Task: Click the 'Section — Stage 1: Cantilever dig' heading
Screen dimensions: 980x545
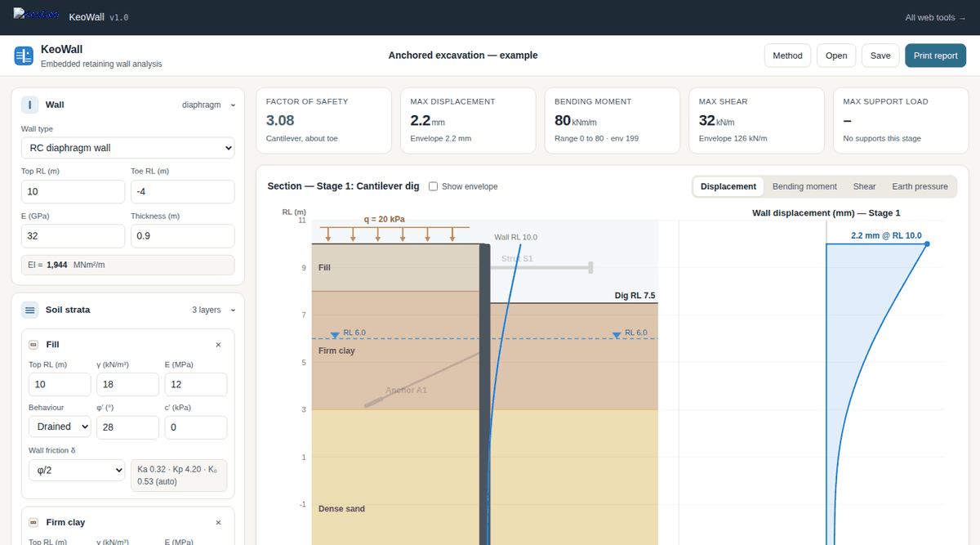Action: pyautogui.click(x=343, y=186)
